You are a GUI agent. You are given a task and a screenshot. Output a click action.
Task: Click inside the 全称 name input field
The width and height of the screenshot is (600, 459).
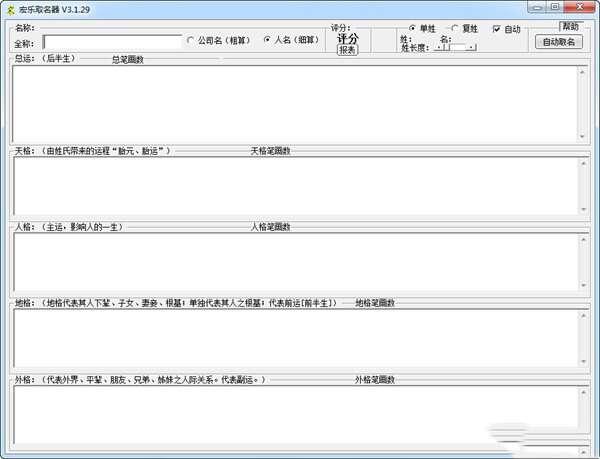111,42
